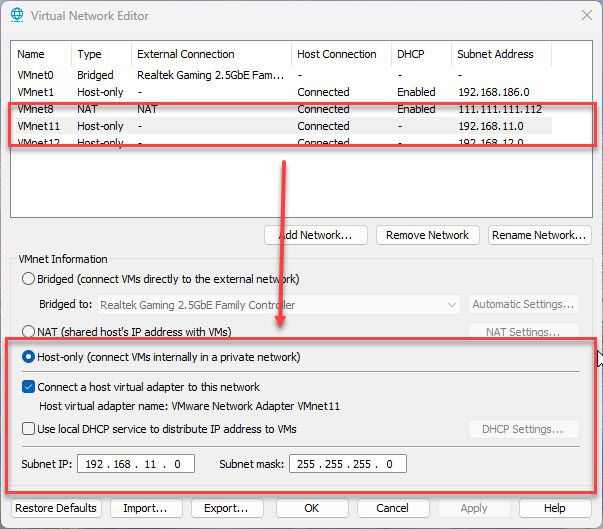Screen dimensions: 603x529
Task: Choose the Host-only private network option
Action: [28, 357]
